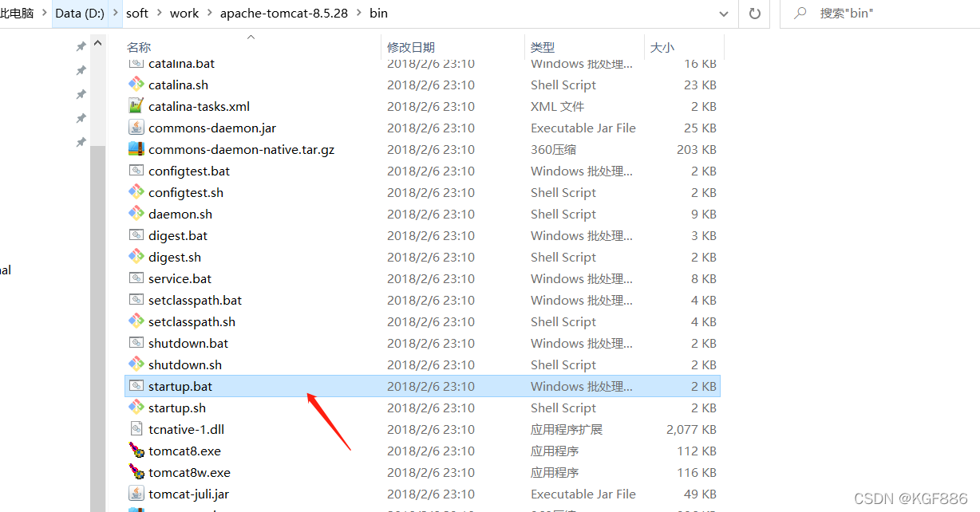Click the tomcat8.exe application icon
980x512 pixels.
136,451
